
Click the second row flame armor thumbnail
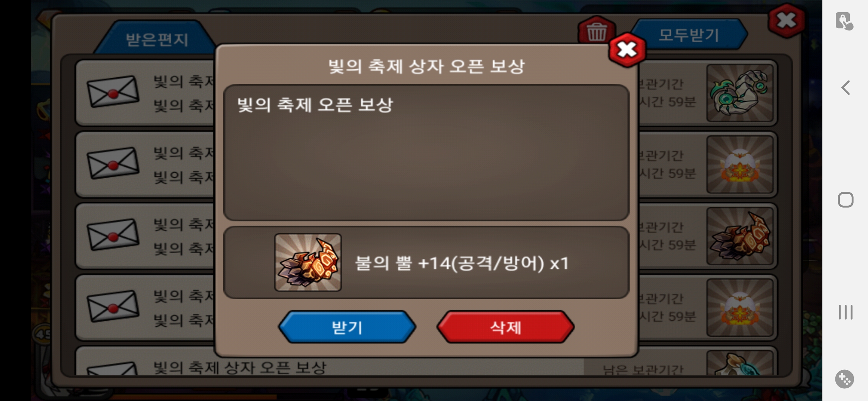click(740, 164)
